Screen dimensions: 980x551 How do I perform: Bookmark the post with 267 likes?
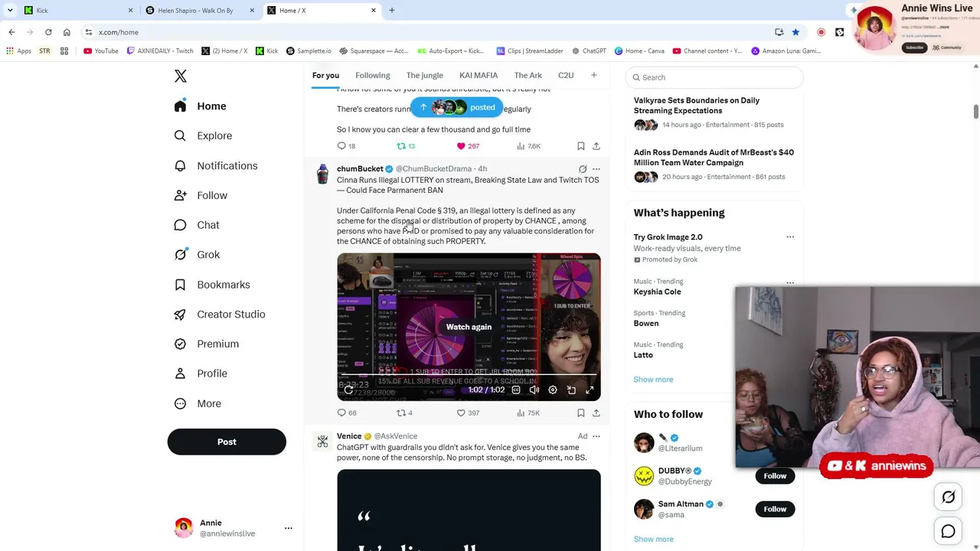tap(581, 146)
